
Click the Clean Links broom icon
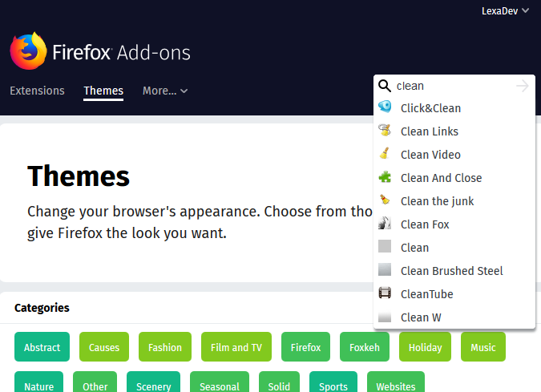[385, 131]
